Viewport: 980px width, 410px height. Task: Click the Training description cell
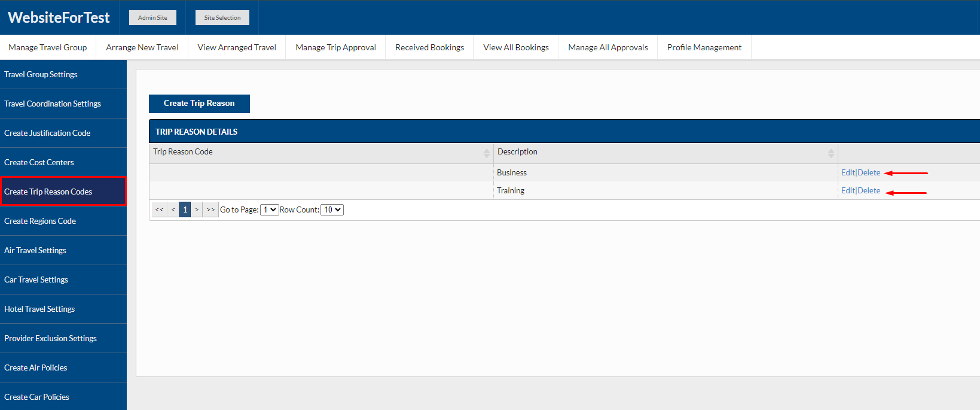click(665, 190)
